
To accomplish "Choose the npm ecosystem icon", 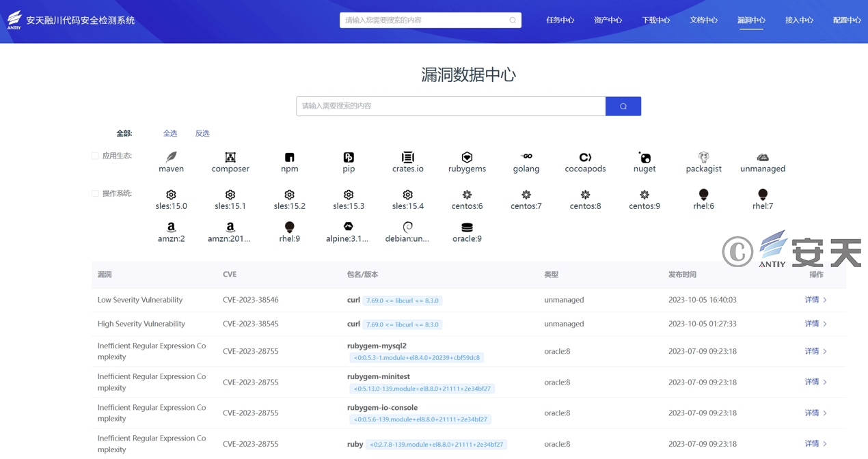I will click(x=290, y=157).
